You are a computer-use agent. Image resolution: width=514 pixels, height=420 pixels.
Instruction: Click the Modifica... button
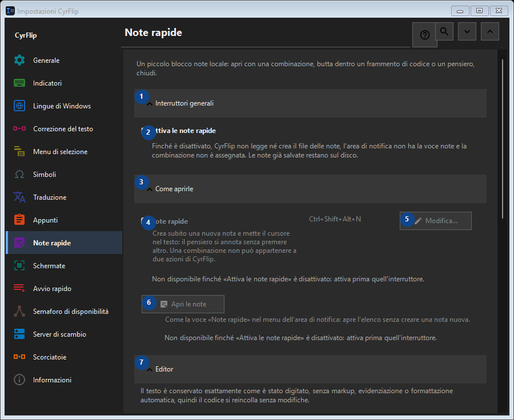point(436,221)
